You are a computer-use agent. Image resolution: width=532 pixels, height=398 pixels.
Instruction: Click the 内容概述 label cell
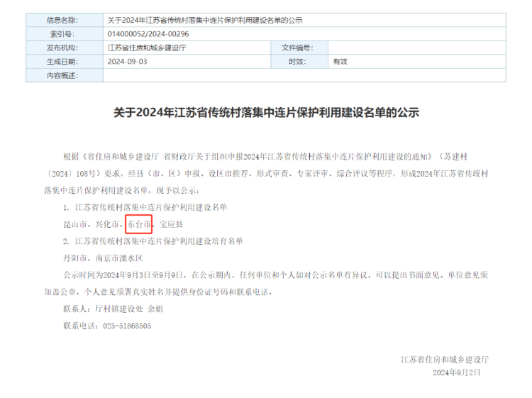pyautogui.click(x=65, y=75)
